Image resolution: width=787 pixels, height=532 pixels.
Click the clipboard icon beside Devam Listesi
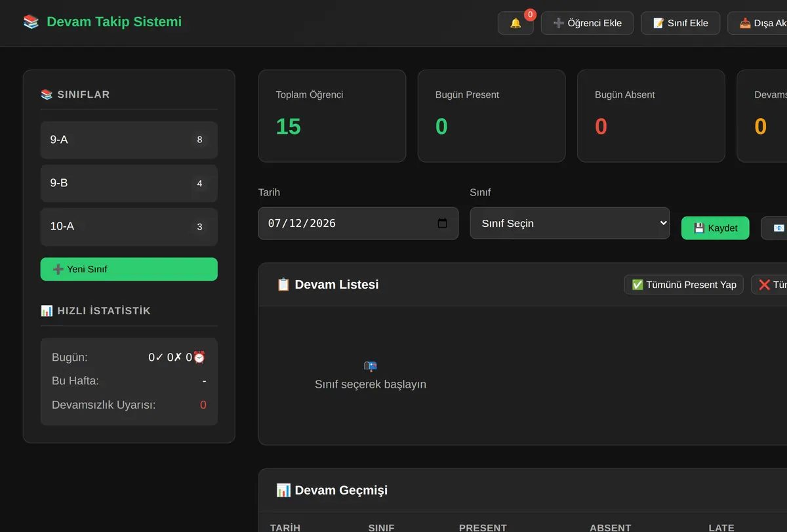(x=283, y=285)
